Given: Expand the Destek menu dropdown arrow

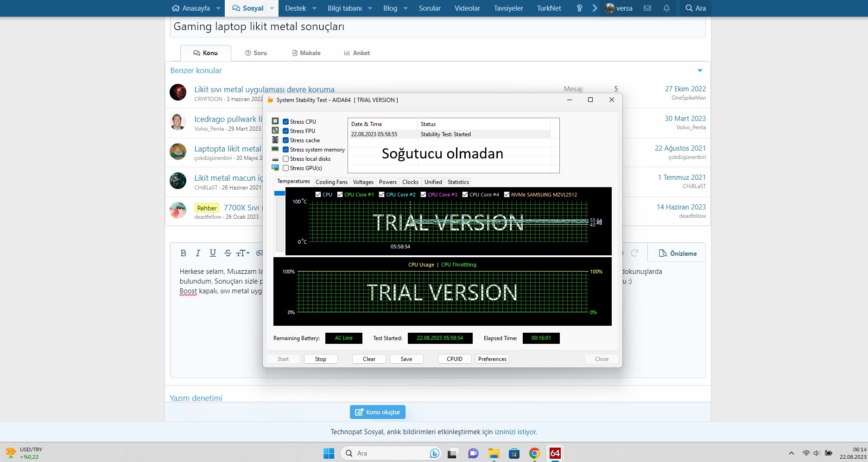Looking at the screenshot, I should (315, 8).
